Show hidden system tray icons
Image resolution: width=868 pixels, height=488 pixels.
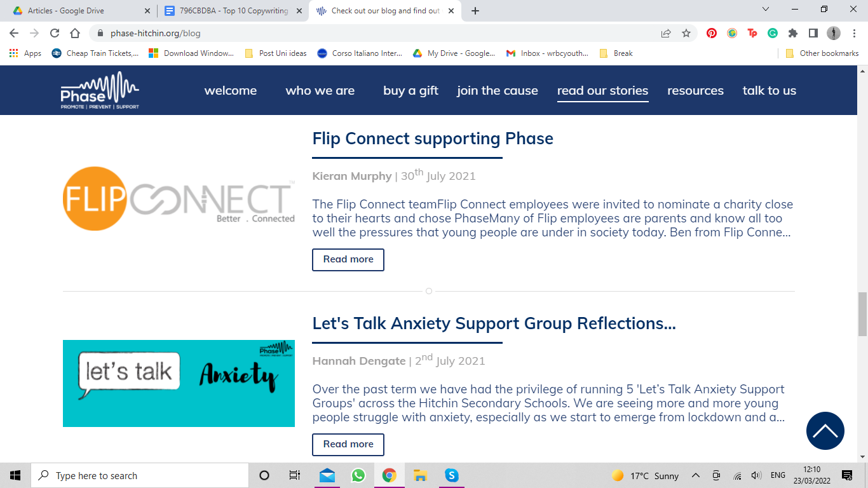[x=695, y=475]
